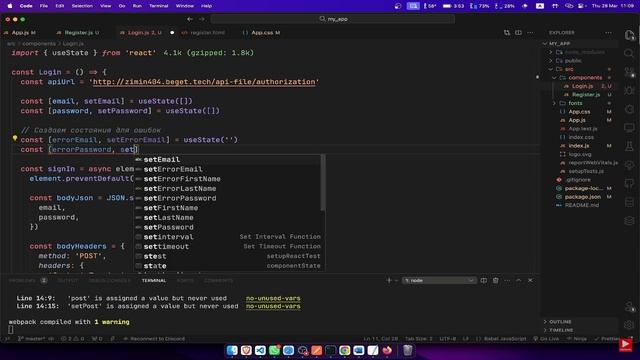
Task: Open Brave browser from the Dock
Action: pyautogui.click(x=246, y=350)
